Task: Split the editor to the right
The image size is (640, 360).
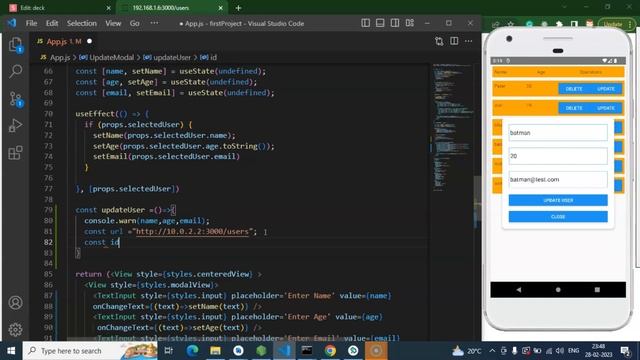Action: click(x=454, y=41)
